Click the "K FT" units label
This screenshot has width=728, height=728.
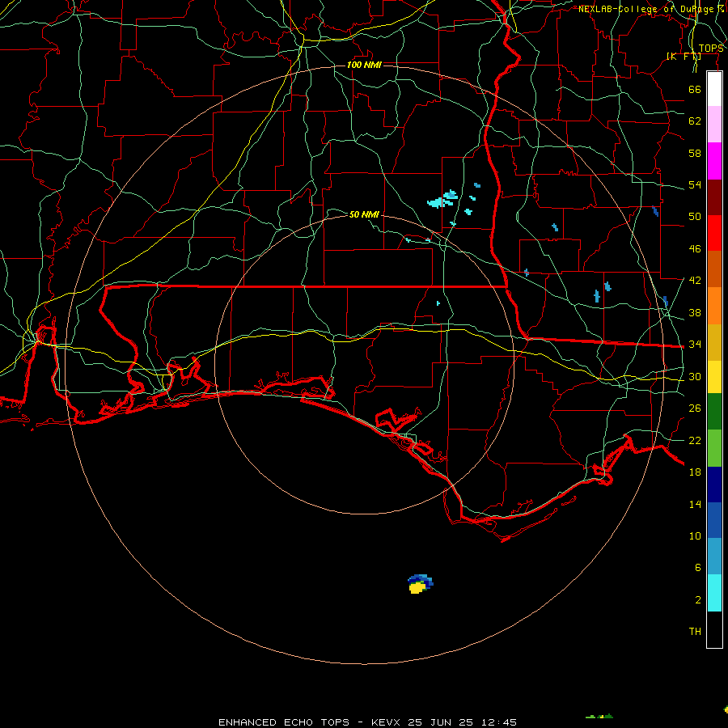point(684,57)
